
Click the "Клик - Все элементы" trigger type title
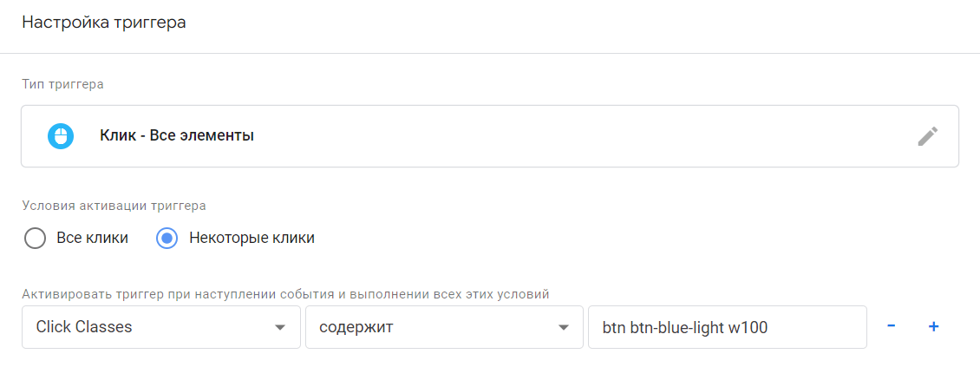point(177,136)
